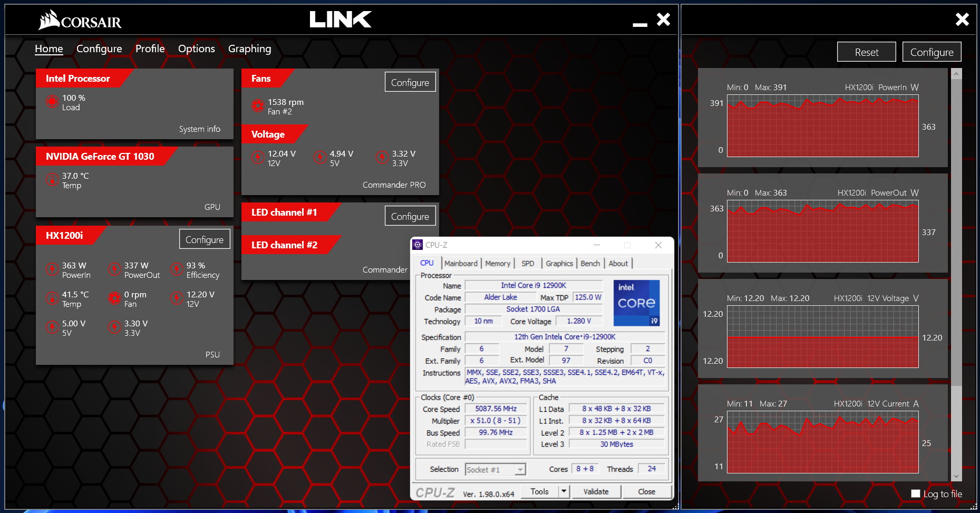Select the HX1200i PowerOut sensor icon
This screenshot has height=513, width=980.
pyautogui.click(x=114, y=269)
